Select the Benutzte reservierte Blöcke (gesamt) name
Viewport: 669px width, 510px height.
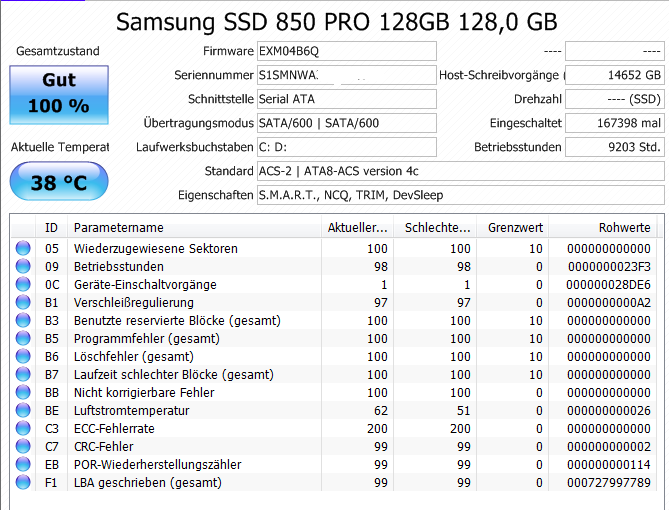pos(177,321)
